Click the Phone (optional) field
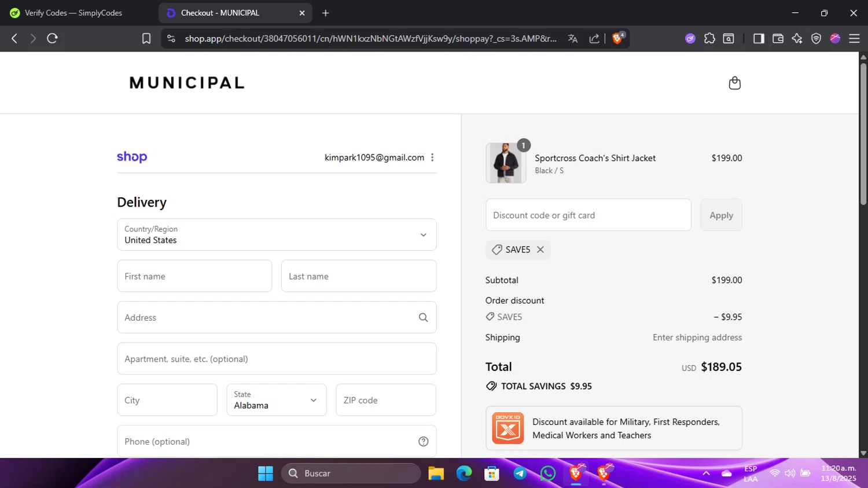Screen dimensions: 868x488 (x=277, y=441)
